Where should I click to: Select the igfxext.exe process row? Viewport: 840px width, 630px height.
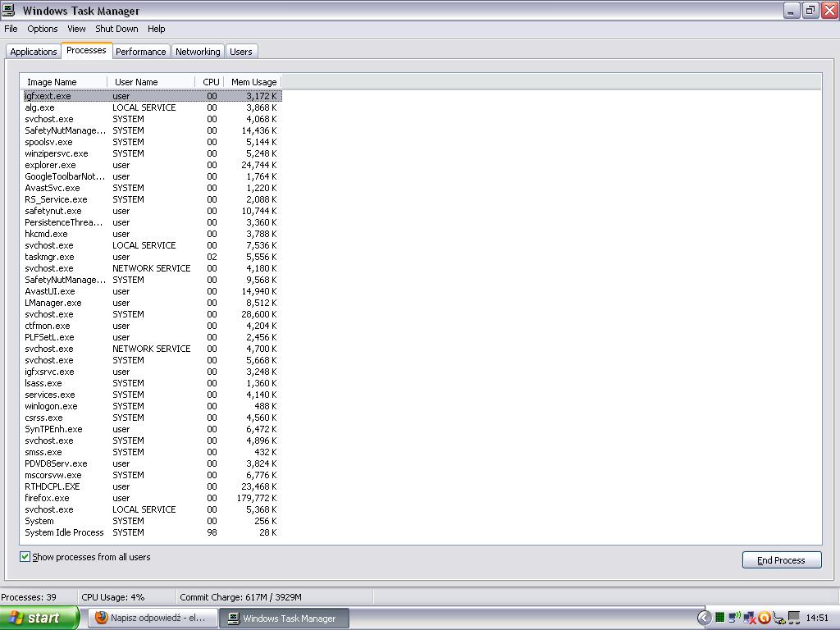point(152,97)
